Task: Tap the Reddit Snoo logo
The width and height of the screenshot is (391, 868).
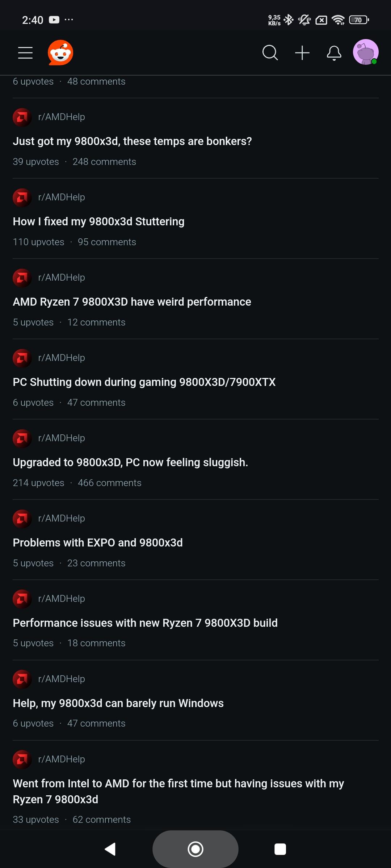Action: pyautogui.click(x=60, y=53)
